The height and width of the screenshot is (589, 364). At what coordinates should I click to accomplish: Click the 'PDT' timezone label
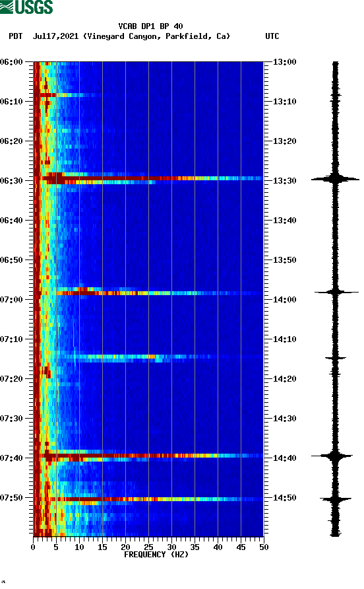[16, 36]
